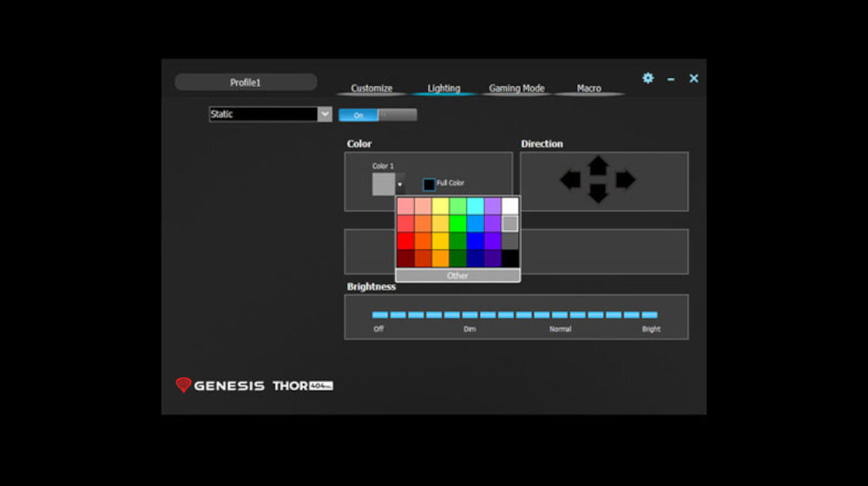Click the Color 1 dropdown arrow
This screenshot has width=868, height=486.
(400, 185)
